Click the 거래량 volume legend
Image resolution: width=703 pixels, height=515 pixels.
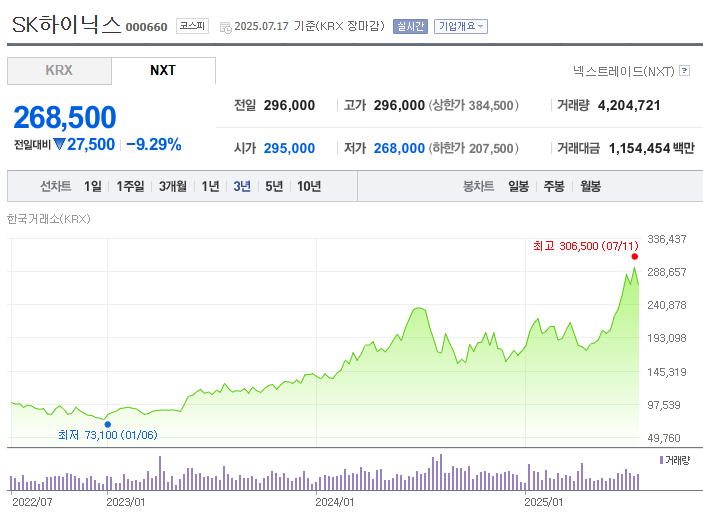point(675,460)
